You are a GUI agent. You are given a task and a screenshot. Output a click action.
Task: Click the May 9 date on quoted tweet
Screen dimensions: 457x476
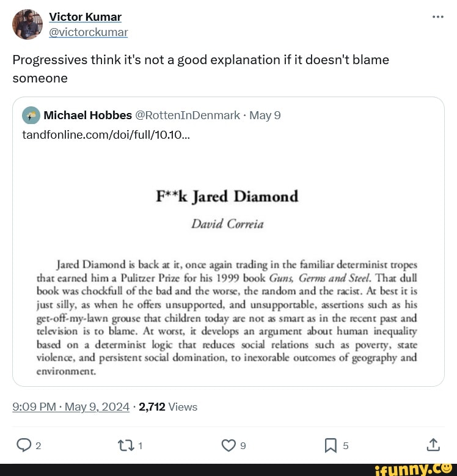coord(265,115)
